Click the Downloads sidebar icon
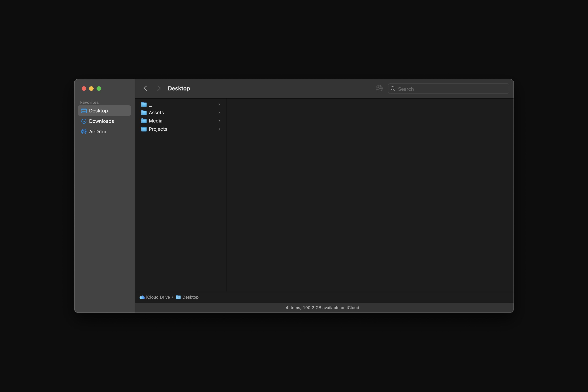 coord(84,121)
